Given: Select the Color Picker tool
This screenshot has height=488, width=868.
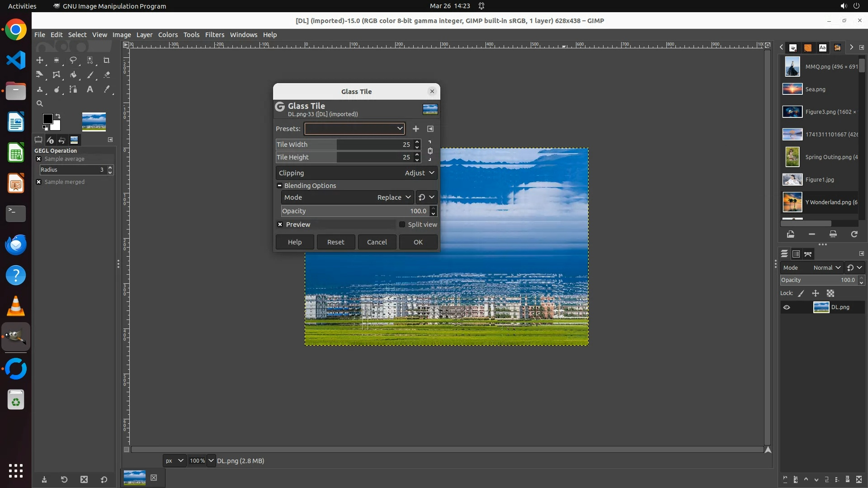Looking at the screenshot, I should [x=107, y=89].
